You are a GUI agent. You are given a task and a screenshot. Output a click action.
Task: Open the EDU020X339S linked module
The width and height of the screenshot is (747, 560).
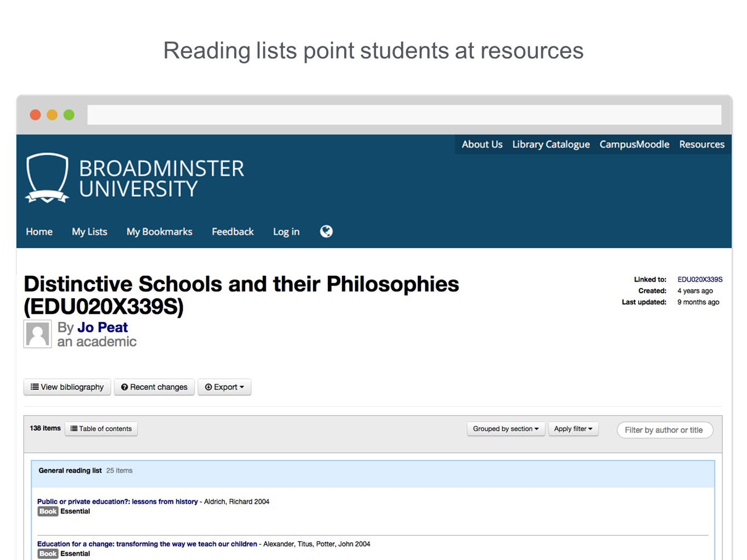pyautogui.click(x=700, y=279)
